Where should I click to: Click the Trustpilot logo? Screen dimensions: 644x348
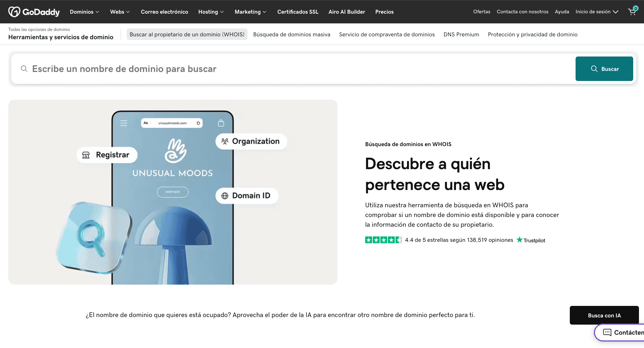[531, 240]
